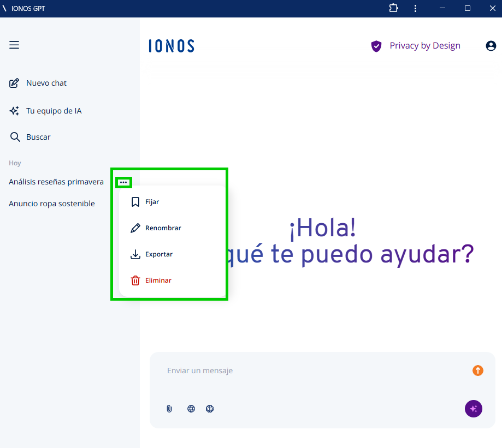Viewport: 502px width, 448px height.
Task: Click the download icon next to Exportar
Action: pyautogui.click(x=135, y=254)
